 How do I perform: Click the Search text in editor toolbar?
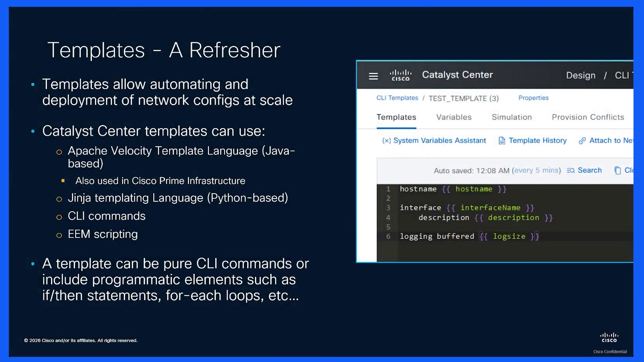pyautogui.click(x=590, y=170)
